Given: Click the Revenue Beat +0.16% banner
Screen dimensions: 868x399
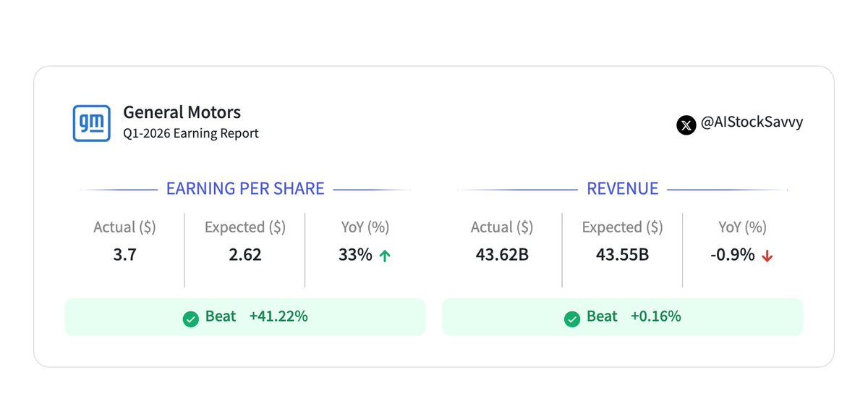Looking at the screenshot, I should click(622, 317).
